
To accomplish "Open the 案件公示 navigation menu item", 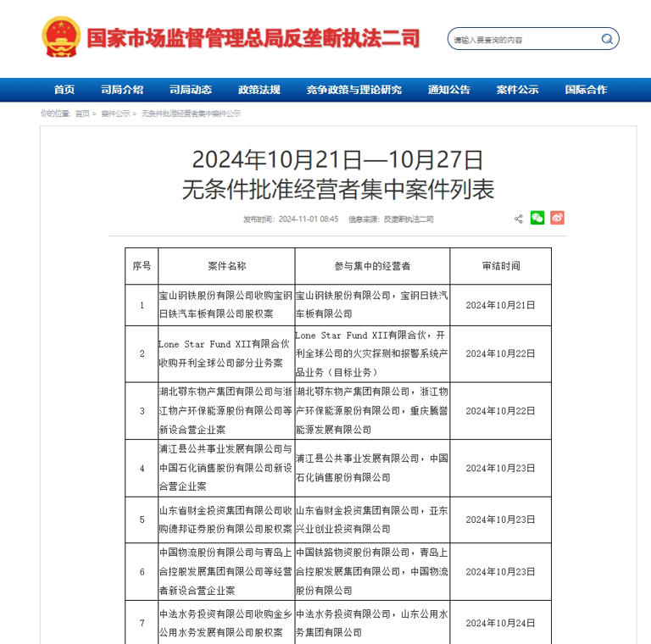I will (518, 90).
